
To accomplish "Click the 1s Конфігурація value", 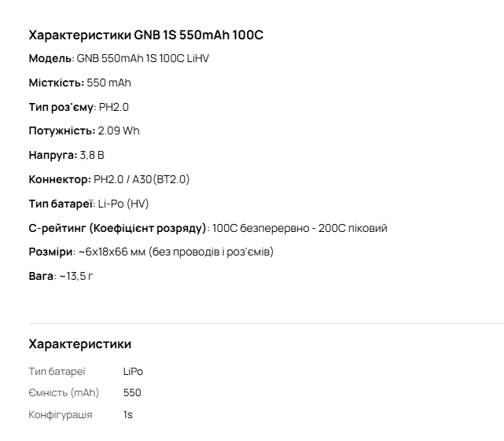I will (x=128, y=414).
